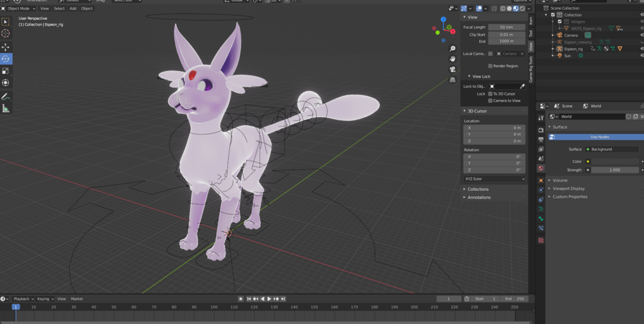Click the world Color swatch field
Viewport: 644px width, 324px height.
(615, 162)
